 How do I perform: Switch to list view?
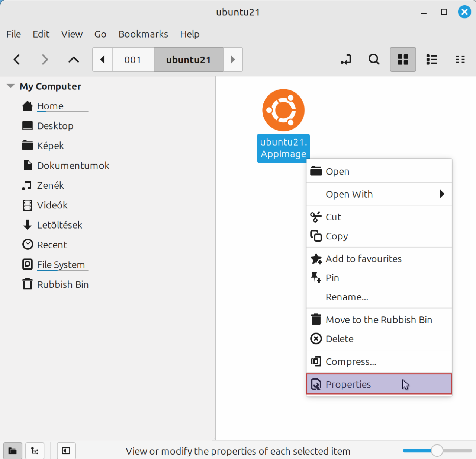tap(431, 60)
